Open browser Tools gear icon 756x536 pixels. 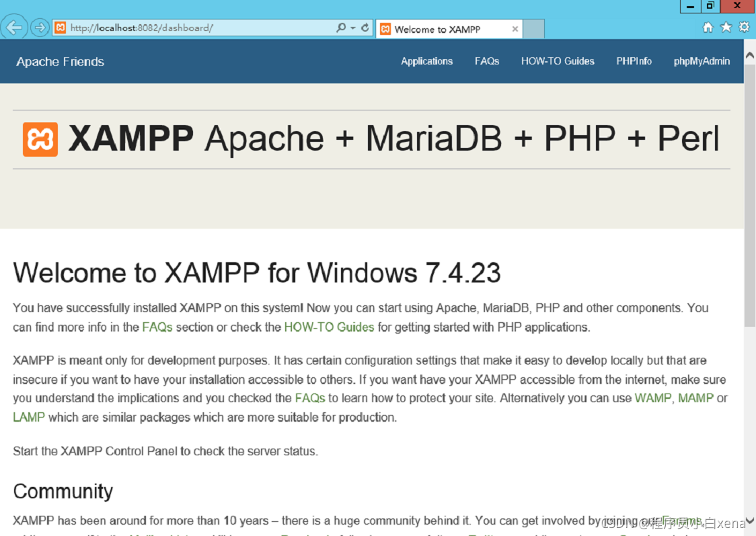pos(745,28)
